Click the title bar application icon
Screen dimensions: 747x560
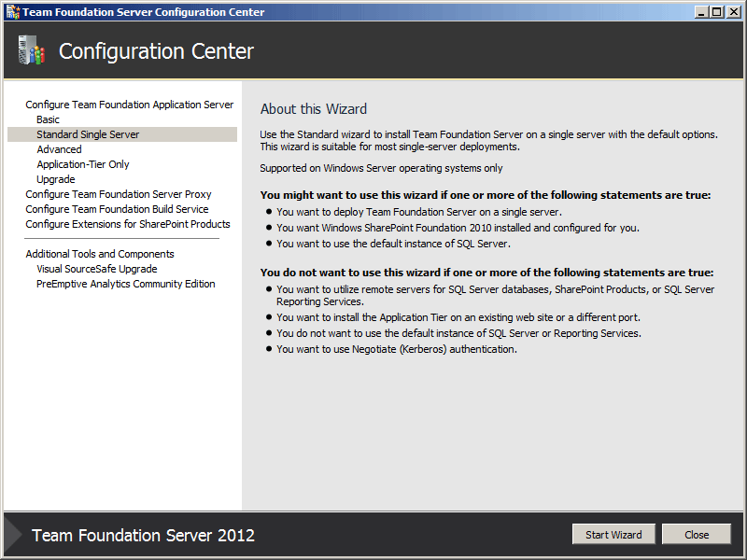click(x=12, y=12)
